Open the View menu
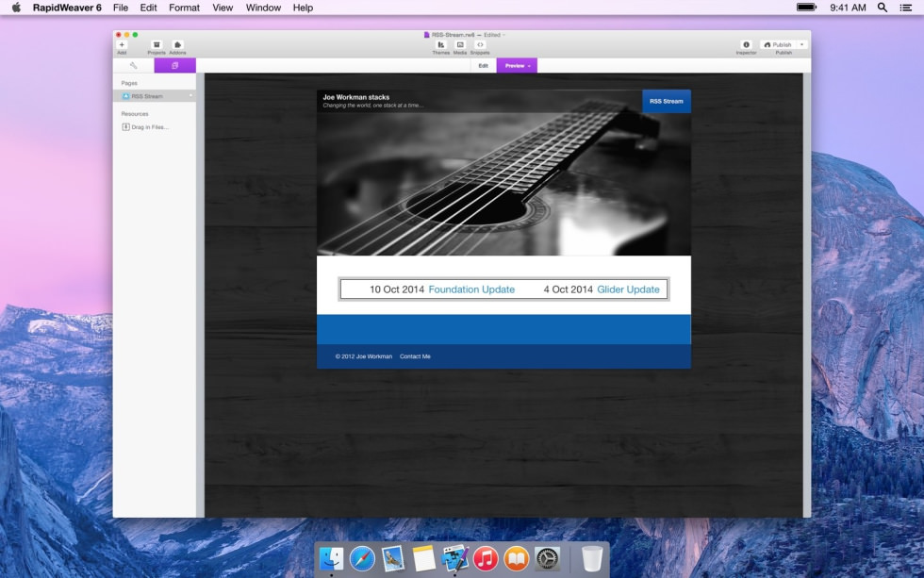This screenshot has height=578, width=924. [223, 8]
